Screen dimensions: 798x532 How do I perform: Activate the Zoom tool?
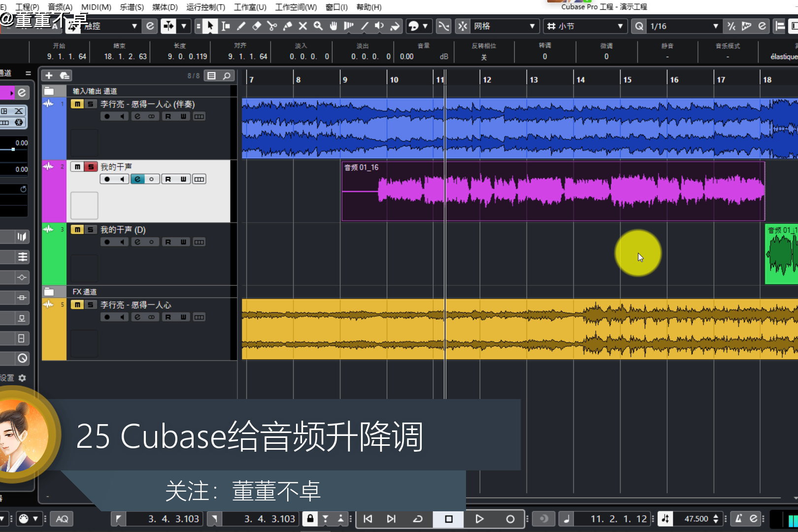click(x=318, y=26)
